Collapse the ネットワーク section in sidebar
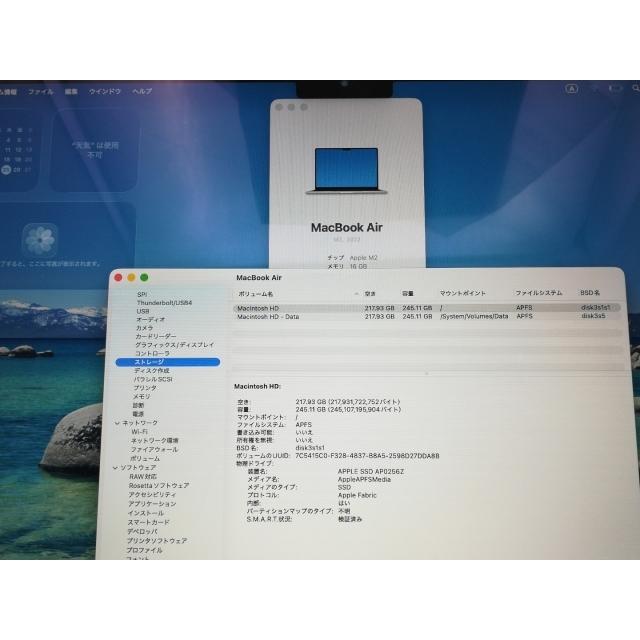 tap(117, 423)
